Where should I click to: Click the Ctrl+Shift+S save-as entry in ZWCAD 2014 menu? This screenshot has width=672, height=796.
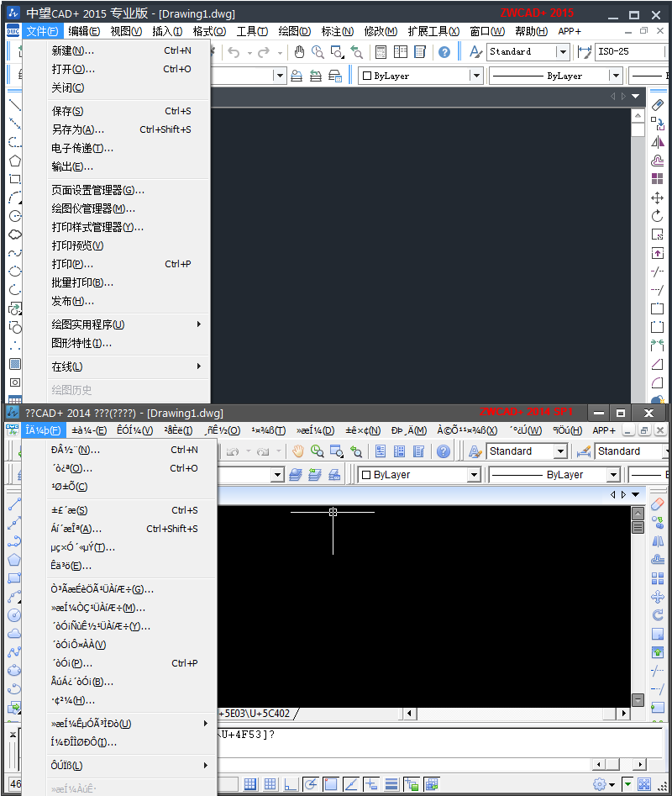coord(131,529)
